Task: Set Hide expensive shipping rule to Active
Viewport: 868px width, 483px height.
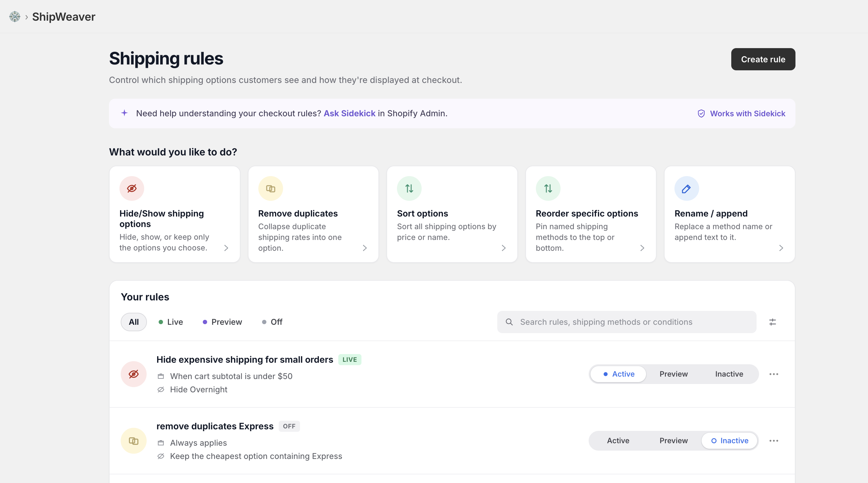Action: [x=618, y=374]
